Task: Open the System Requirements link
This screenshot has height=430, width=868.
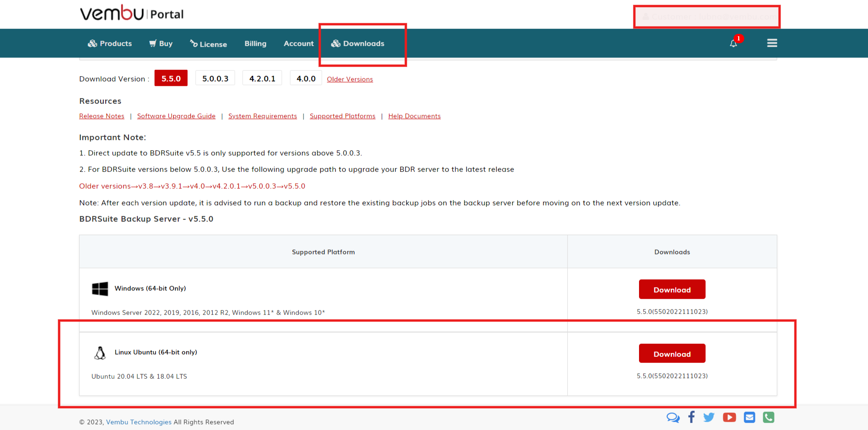Action: 262,116
